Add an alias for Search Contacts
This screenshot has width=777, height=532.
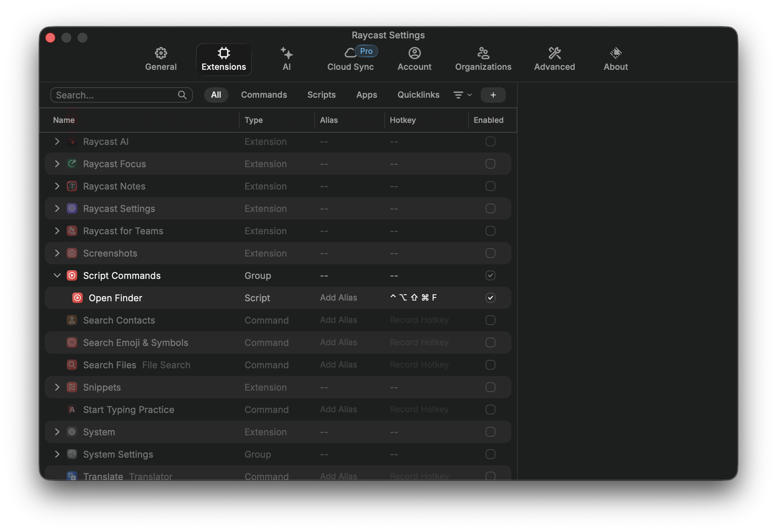coord(339,320)
